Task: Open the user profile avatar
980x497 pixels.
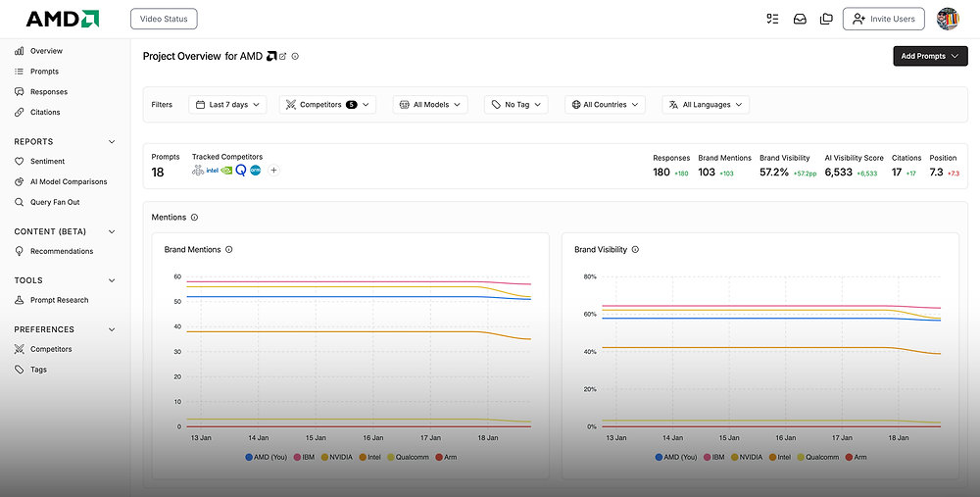Action: click(948, 19)
